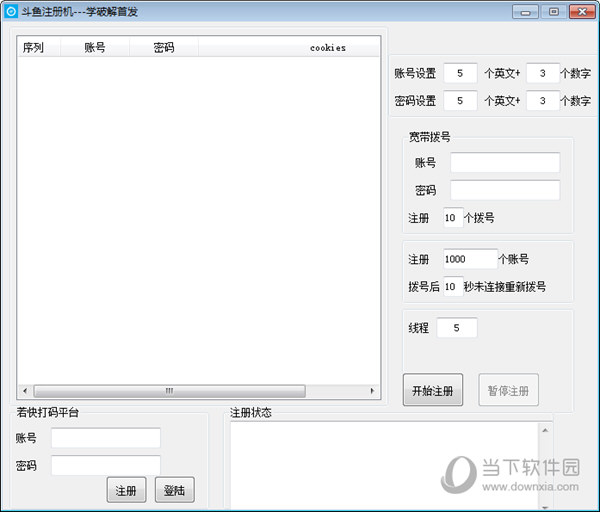600x512 pixels.
Task: Focus 账号设置 digit count field
Action: (x=543, y=73)
